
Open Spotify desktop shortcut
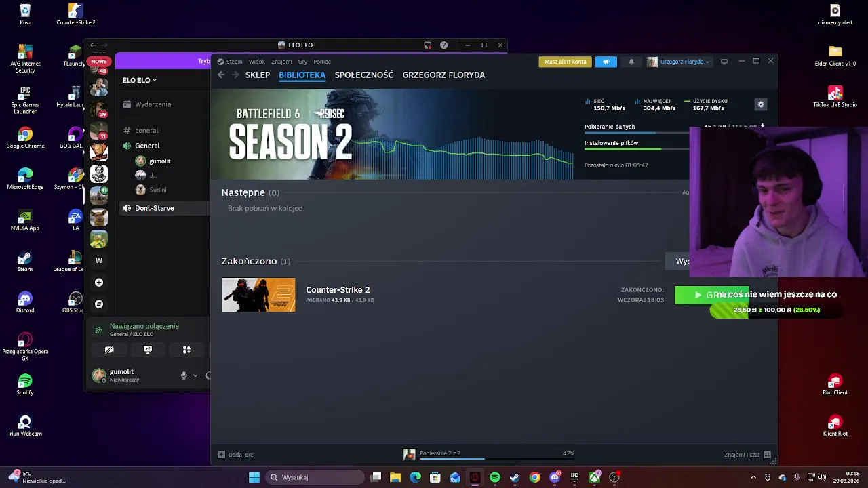pos(25,384)
